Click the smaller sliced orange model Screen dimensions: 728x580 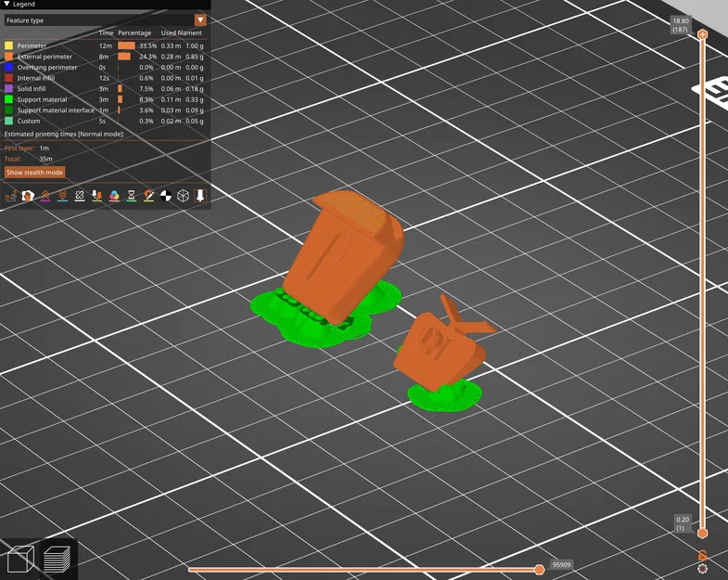(x=439, y=351)
